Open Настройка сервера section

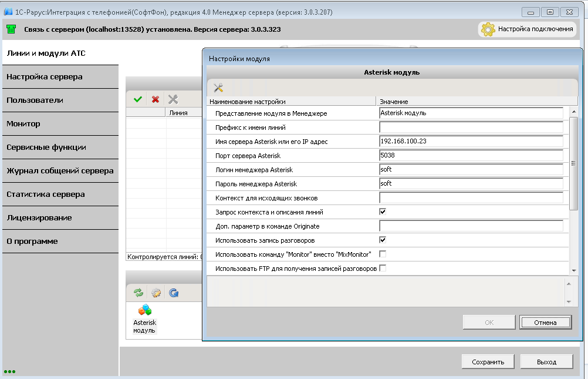point(60,76)
